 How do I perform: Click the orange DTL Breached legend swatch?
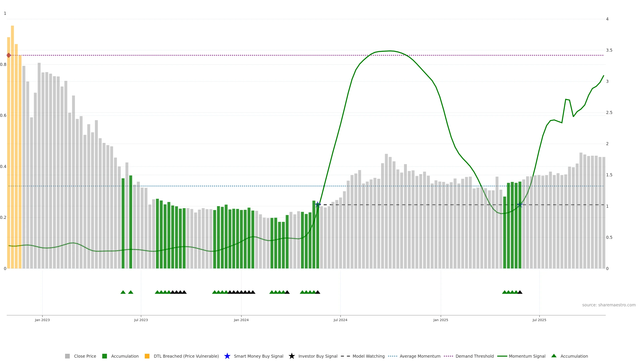coord(147,356)
